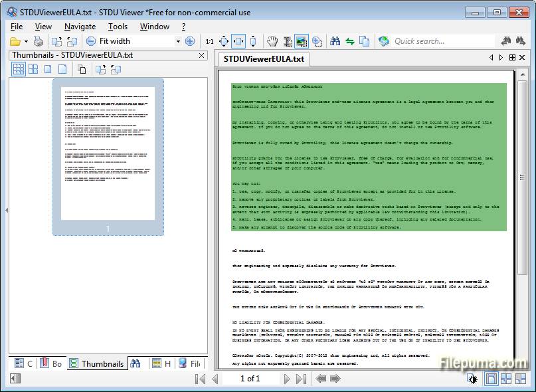Viewport: 536px width, 392px height.
Task: Switch to the Bookmarks panel tab
Action: click(x=50, y=363)
